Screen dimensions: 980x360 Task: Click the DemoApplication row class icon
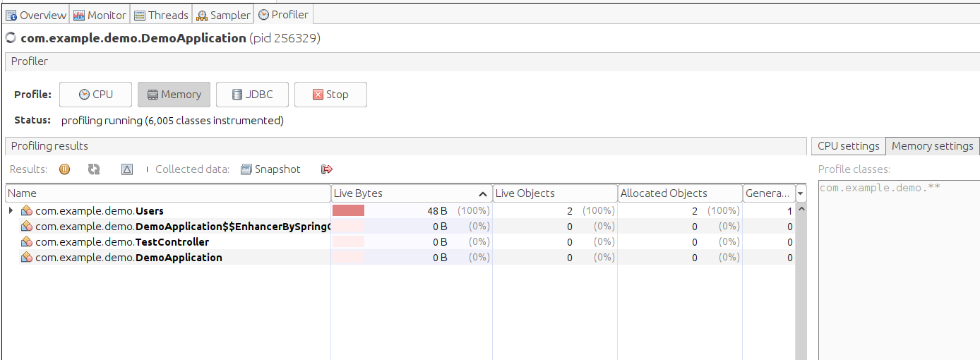tap(27, 258)
